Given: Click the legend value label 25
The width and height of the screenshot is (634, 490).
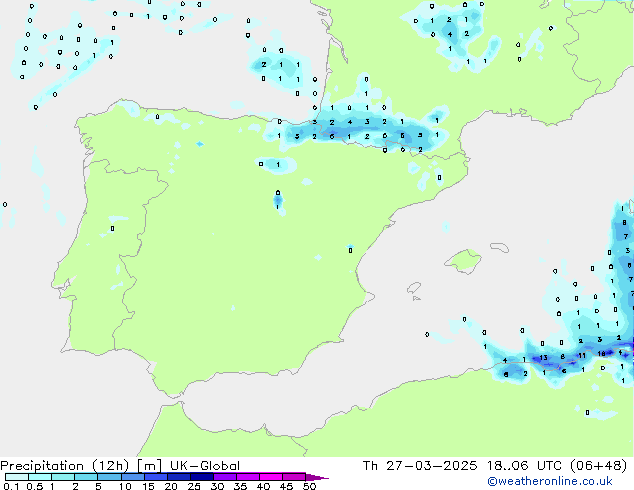Looking at the screenshot, I should [x=194, y=486].
